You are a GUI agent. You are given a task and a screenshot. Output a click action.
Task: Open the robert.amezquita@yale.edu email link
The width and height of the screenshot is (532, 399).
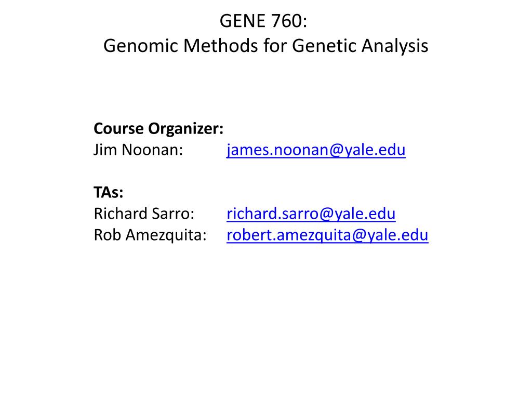click(327, 235)
